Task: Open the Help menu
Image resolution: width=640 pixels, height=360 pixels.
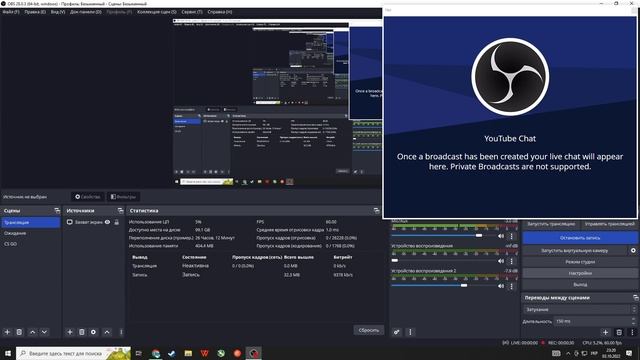Action: pyautogui.click(x=220, y=12)
